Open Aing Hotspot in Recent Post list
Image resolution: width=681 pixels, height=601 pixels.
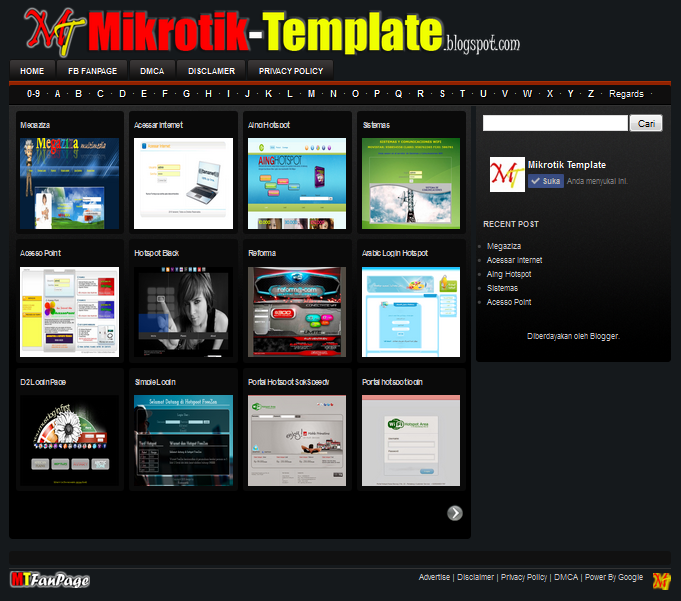(509, 274)
